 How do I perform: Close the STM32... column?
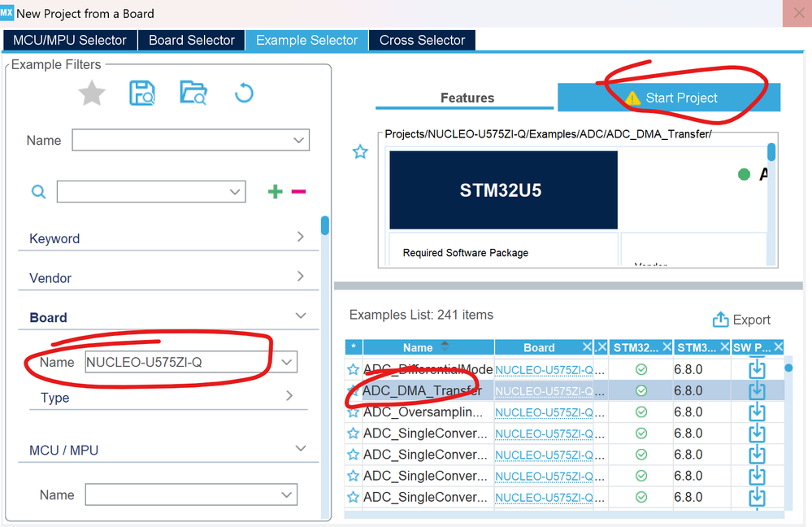(x=667, y=346)
